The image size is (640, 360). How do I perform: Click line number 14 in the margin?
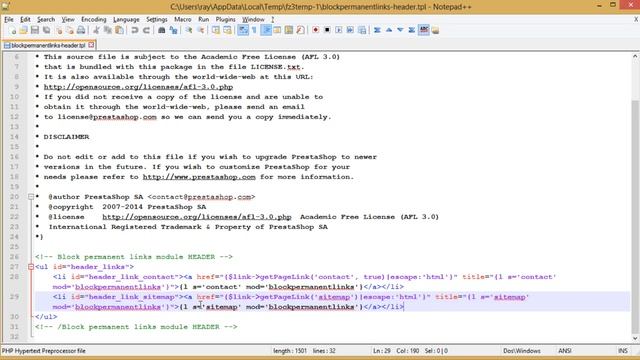[14, 137]
